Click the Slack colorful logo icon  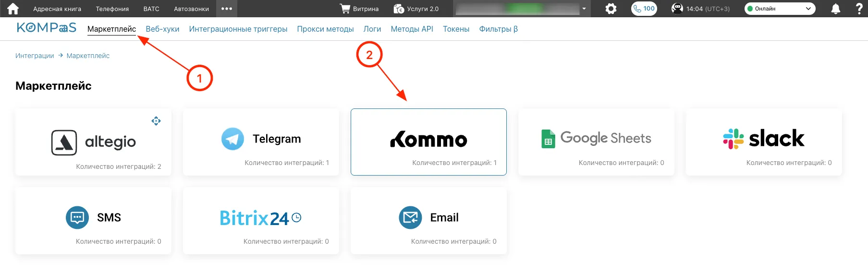pyautogui.click(x=734, y=139)
